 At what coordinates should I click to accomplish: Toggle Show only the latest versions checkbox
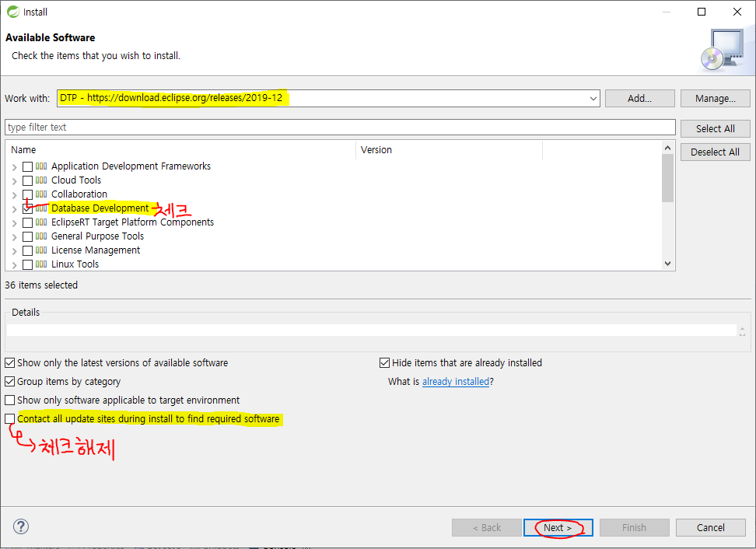point(9,362)
